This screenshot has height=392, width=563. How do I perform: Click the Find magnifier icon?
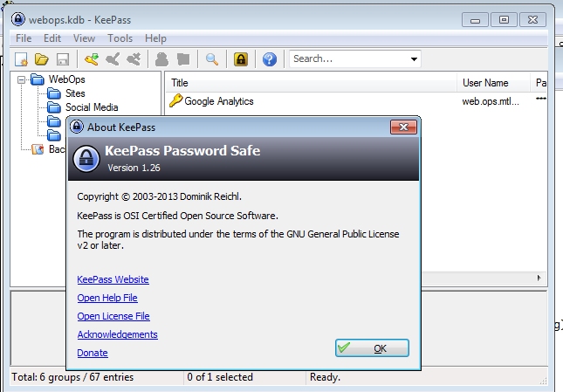tap(212, 59)
